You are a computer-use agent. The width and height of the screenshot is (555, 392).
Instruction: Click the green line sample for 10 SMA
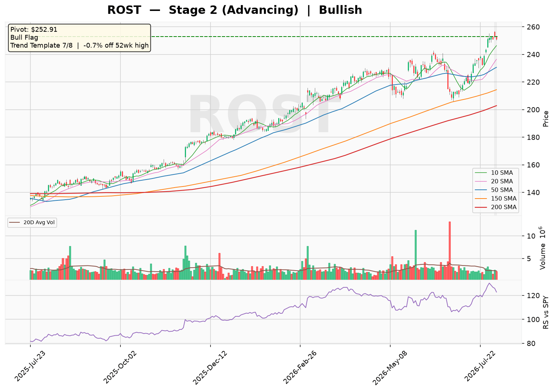click(481, 173)
